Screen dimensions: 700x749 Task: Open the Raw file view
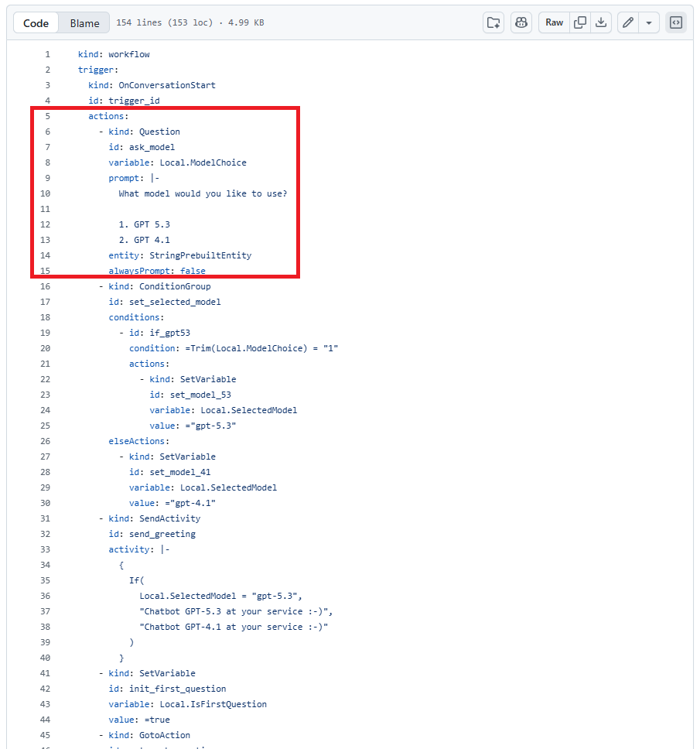[x=554, y=22]
